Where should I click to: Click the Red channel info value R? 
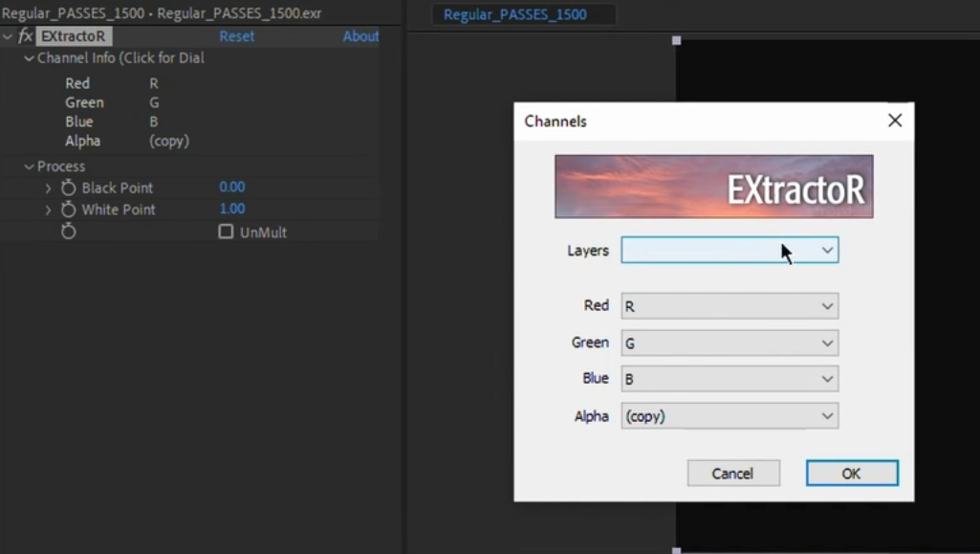[x=154, y=83]
